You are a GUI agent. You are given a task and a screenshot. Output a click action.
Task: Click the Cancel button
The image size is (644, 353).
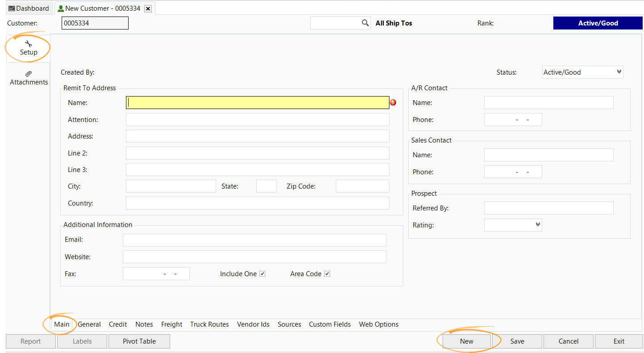tap(569, 341)
